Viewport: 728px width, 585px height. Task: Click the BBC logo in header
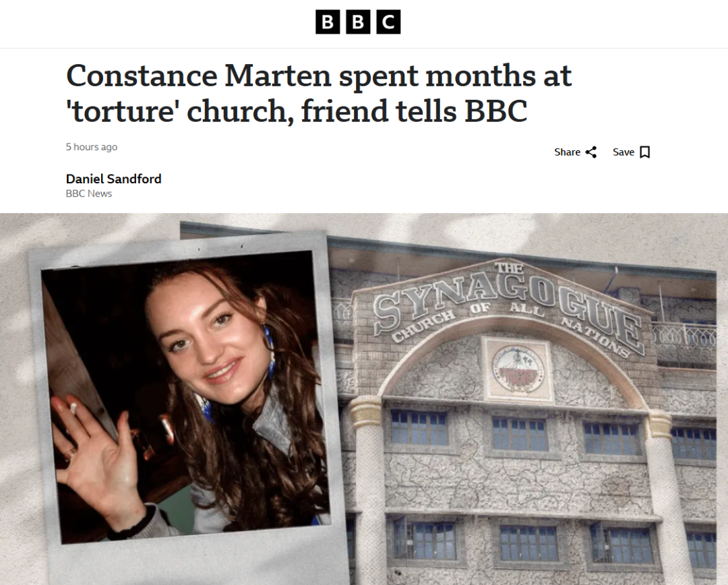coord(358,22)
